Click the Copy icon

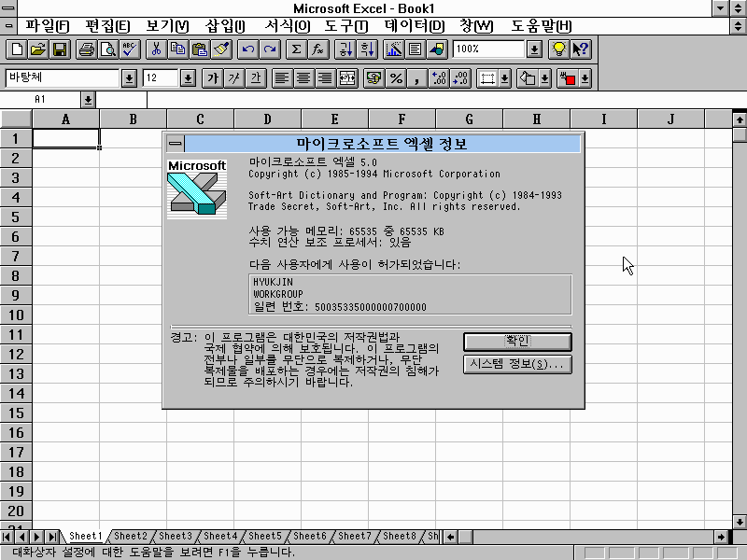pyautogui.click(x=178, y=49)
